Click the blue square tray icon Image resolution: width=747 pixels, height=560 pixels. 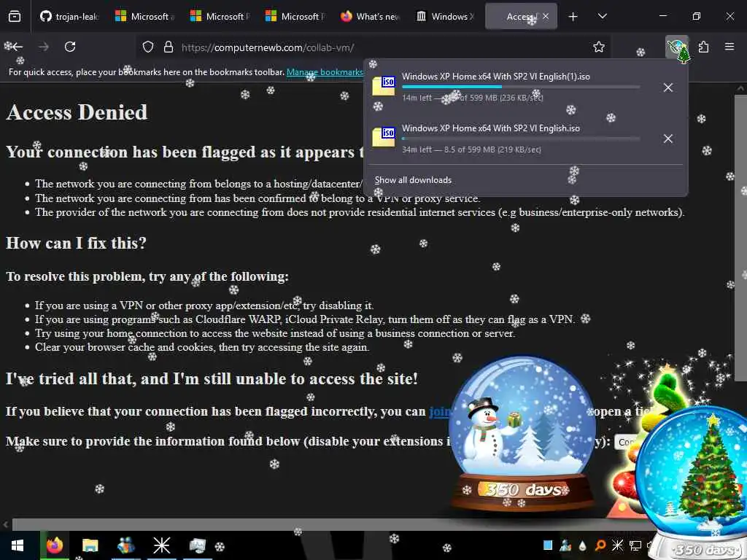click(x=548, y=545)
